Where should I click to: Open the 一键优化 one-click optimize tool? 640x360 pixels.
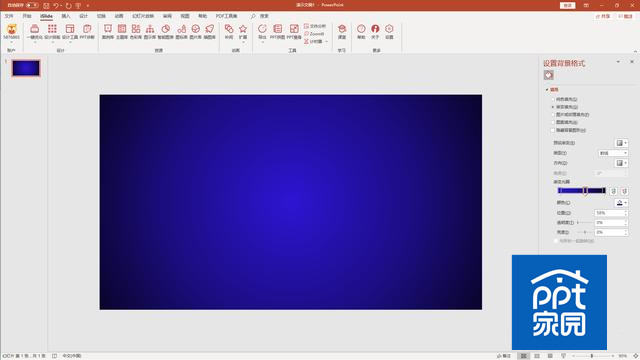(x=35, y=31)
